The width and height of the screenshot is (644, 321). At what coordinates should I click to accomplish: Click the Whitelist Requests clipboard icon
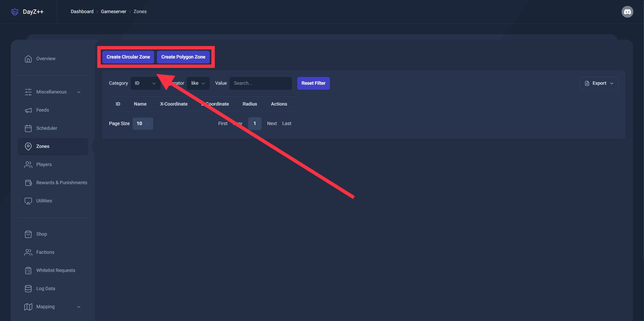(x=28, y=271)
